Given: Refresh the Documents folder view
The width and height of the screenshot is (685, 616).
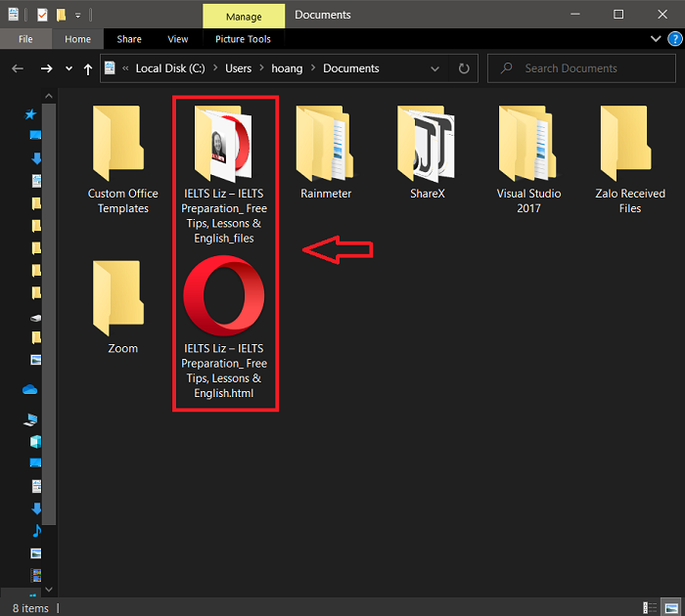Looking at the screenshot, I should click(x=464, y=68).
